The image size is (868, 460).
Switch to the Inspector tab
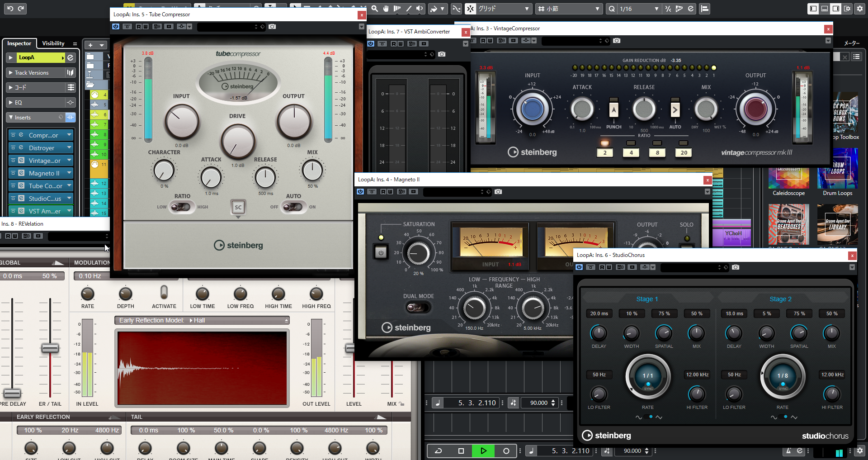pos(19,43)
